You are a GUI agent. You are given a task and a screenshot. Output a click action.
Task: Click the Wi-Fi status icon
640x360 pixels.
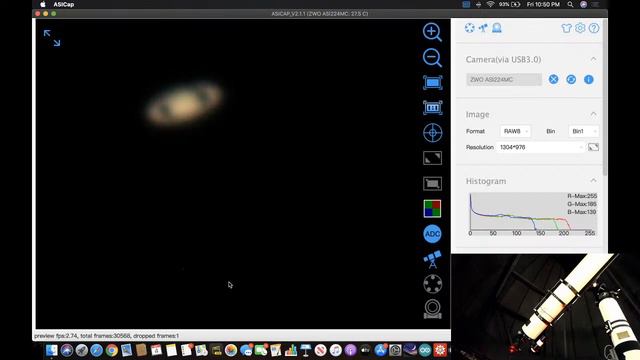(490, 4)
